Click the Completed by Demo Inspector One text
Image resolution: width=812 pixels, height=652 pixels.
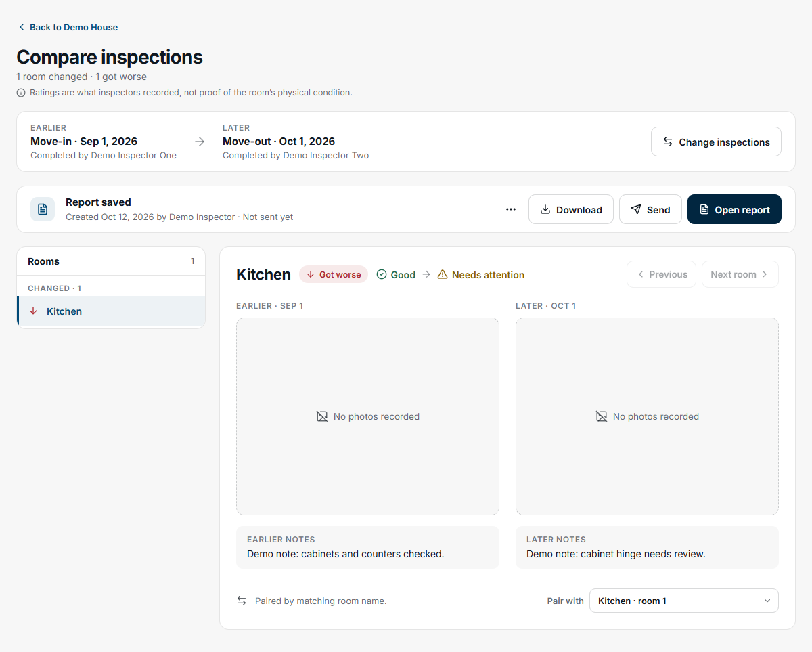coord(104,156)
